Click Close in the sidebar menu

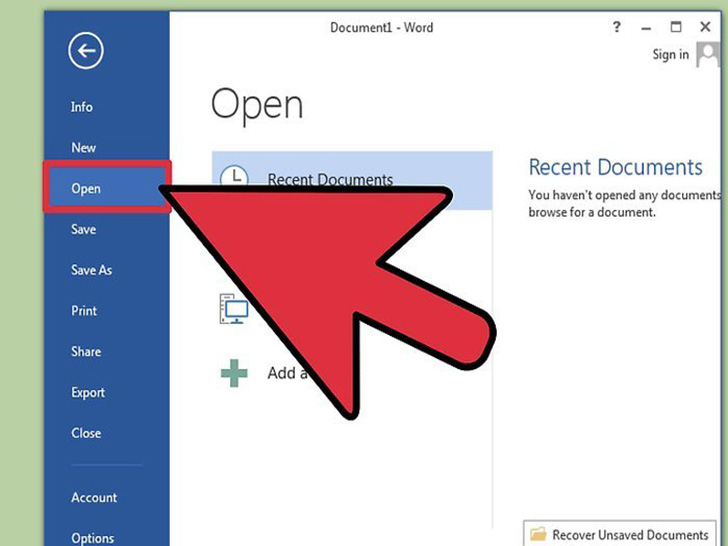86,433
